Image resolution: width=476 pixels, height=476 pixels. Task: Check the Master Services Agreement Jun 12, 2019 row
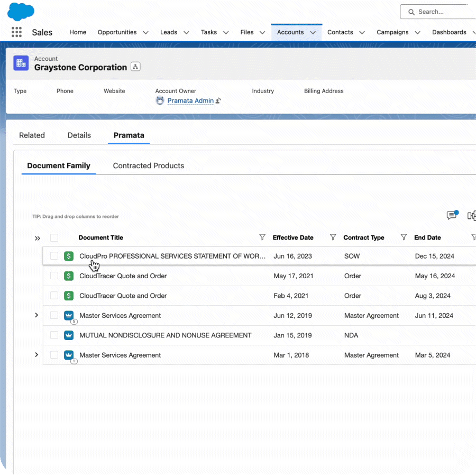point(54,315)
